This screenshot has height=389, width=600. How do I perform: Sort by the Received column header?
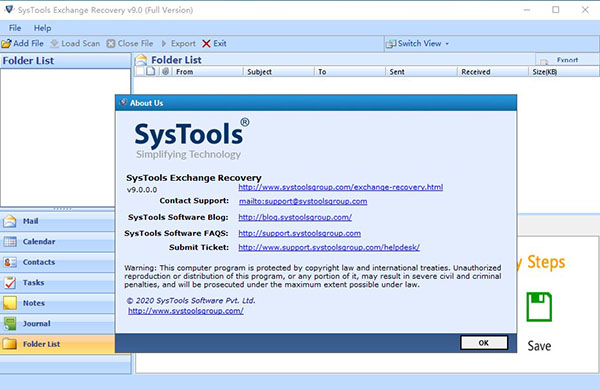[x=493, y=72]
